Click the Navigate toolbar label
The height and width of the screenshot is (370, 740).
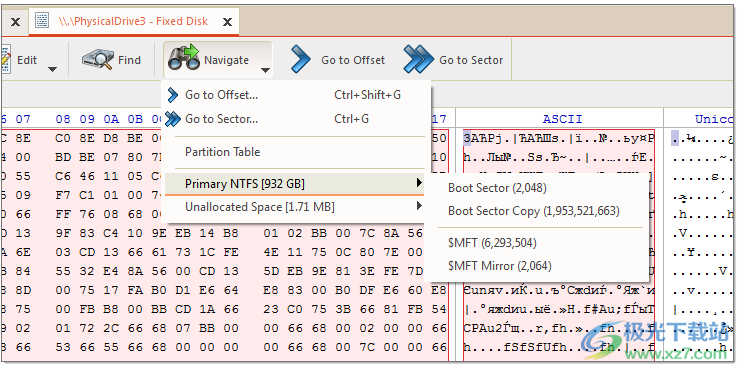tap(226, 60)
